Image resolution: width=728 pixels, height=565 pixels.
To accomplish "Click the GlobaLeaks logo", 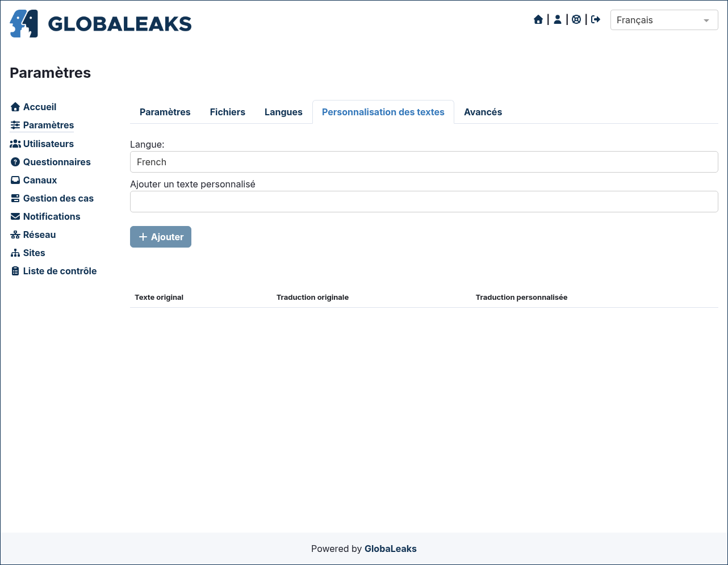I will pos(101,23).
